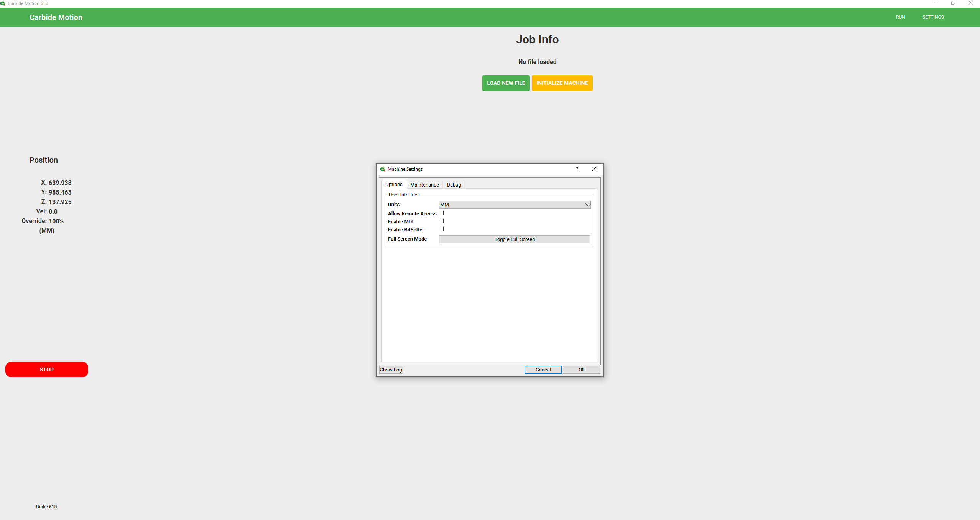Click the Carbide Motion header title

coord(56,17)
